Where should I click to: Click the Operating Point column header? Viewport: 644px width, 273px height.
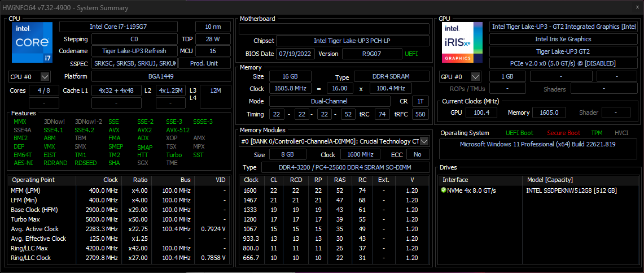point(43,180)
